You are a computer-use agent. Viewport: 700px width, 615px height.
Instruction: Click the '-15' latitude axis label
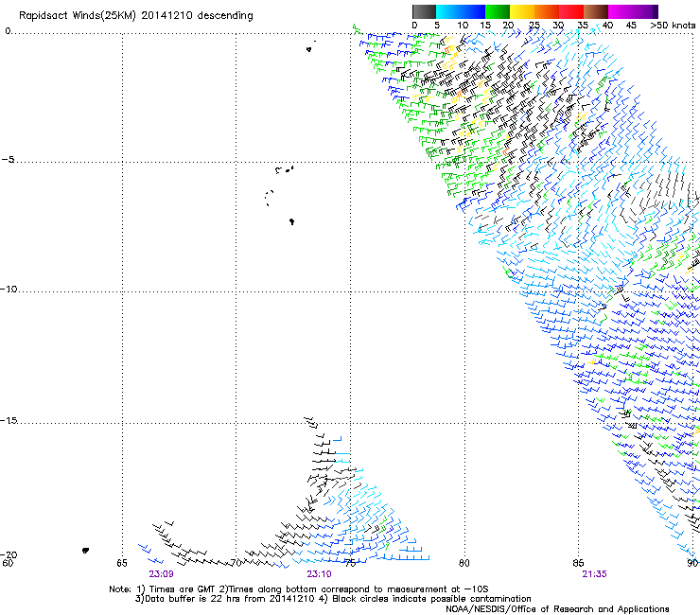[x=9, y=420]
